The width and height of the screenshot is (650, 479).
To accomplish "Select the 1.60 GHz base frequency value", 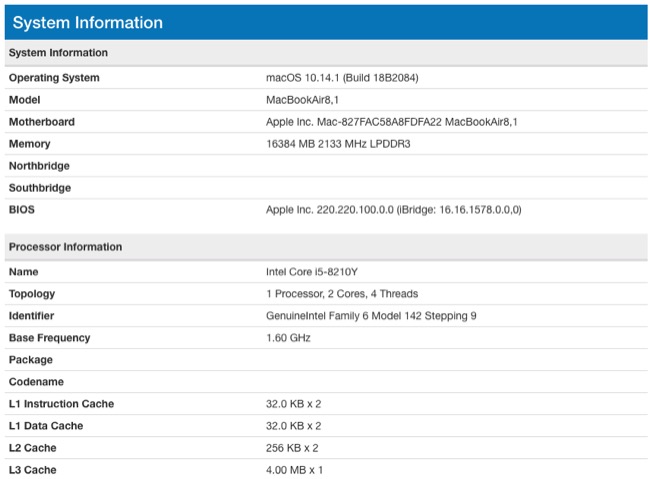I will 288,338.
